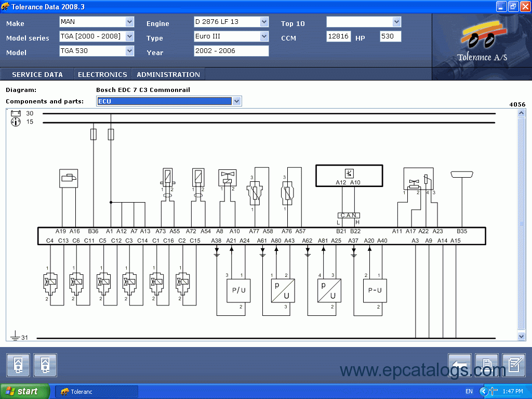
Task: Select the starter symbol above A19 and A16
Action: pyautogui.click(x=69, y=179)
